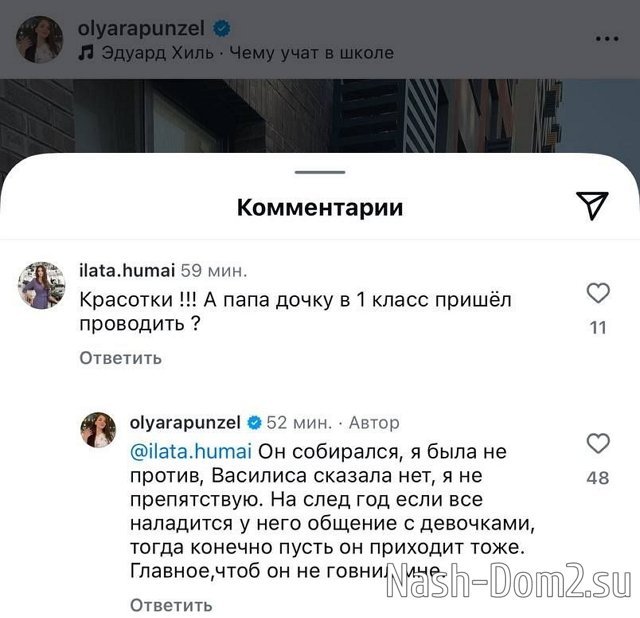Screen dimensions: 640x618
Task: Like the ilata.humai comment with heart icon
Action: coord(598,293)
